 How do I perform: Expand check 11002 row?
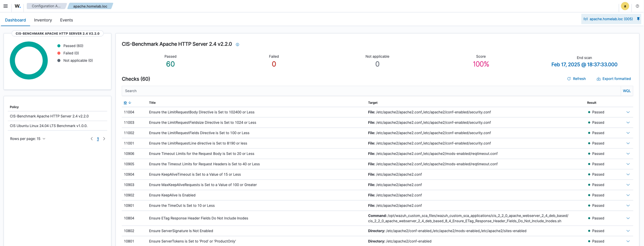coord(628,133)
